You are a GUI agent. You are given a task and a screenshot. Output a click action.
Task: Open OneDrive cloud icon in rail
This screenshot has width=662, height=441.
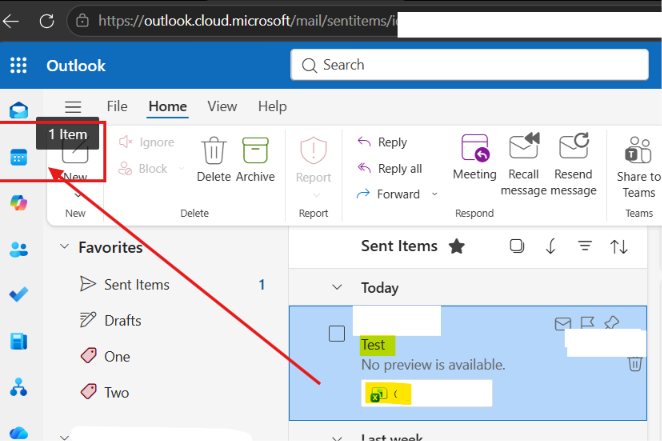(19, 433)
